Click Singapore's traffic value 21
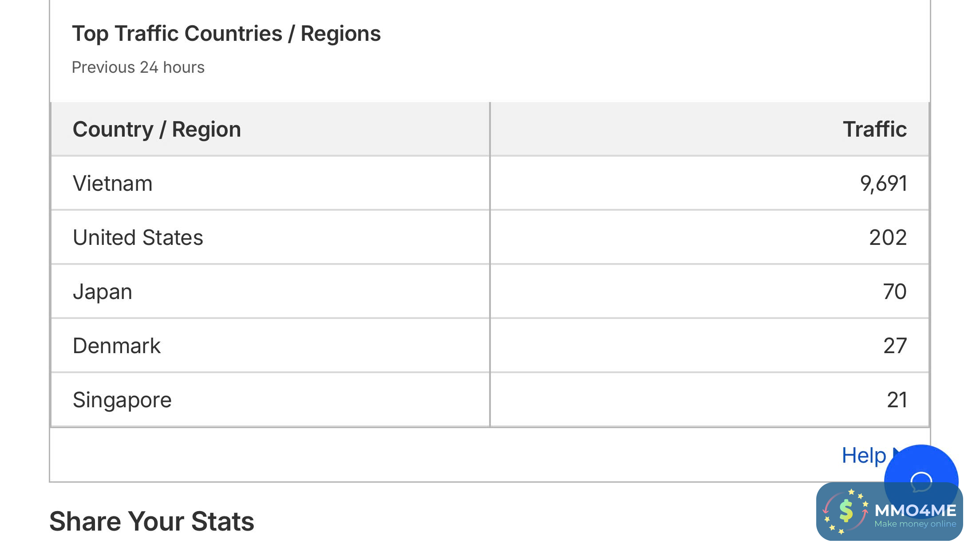 [897, 400]
